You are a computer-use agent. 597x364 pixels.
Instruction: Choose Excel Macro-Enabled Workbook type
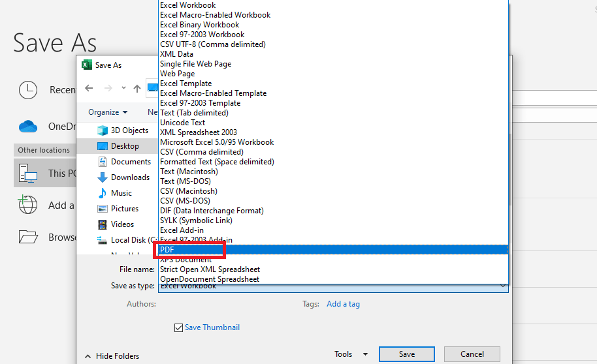click(x=333, y=15)
